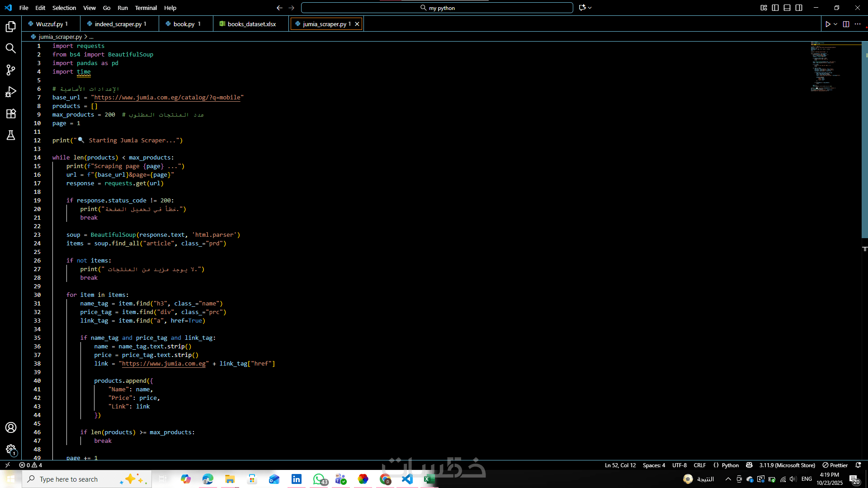This screenshot has height=488, width=868.
Task: Click the Run Python File play button
Action: pyautogui.click(x=827, y=24)
